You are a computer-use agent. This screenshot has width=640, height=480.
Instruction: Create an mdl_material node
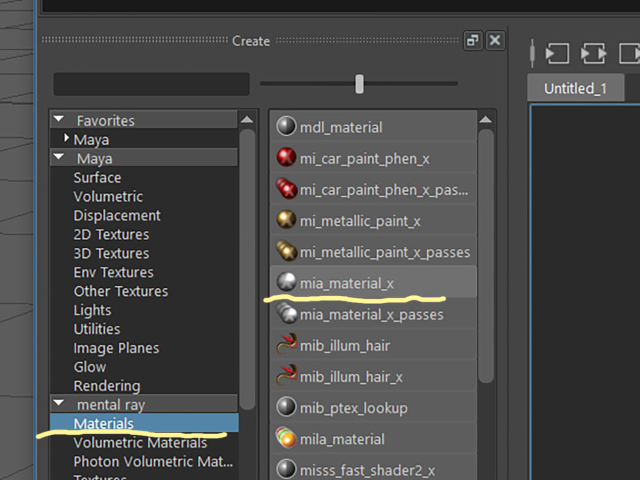click(373, 126)
